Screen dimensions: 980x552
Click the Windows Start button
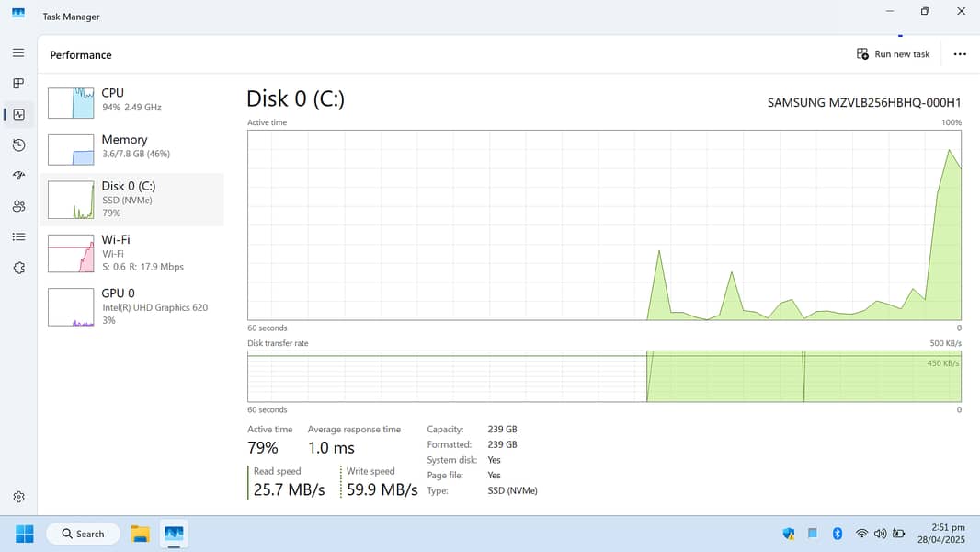[25, 534]
